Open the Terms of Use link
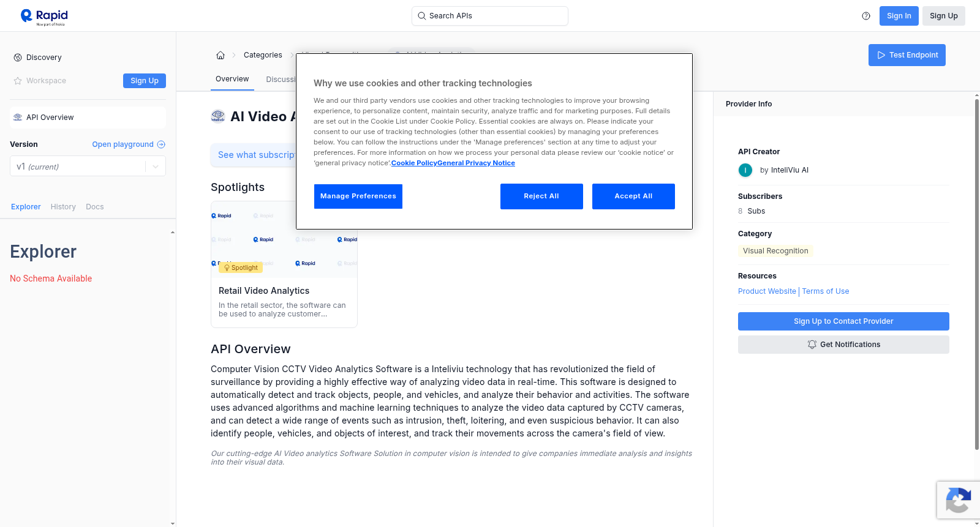The height and width of the screenshot is (527, 980). click(x=826, y=291)
